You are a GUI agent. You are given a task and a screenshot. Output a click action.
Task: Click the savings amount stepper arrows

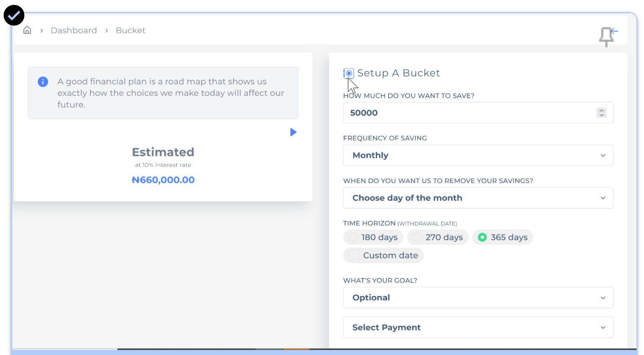[601, 113]
